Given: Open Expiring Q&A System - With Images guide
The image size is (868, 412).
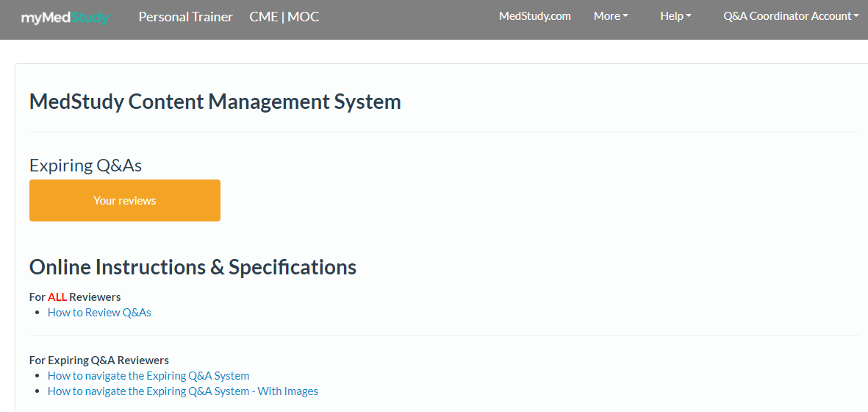Looking at the screenshot, I should [x=183, y=391].
